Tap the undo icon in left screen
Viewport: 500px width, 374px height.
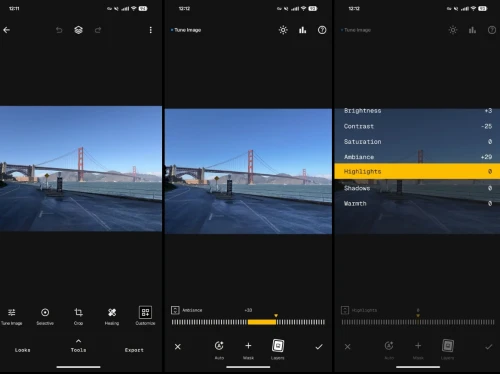coord(59,30)
